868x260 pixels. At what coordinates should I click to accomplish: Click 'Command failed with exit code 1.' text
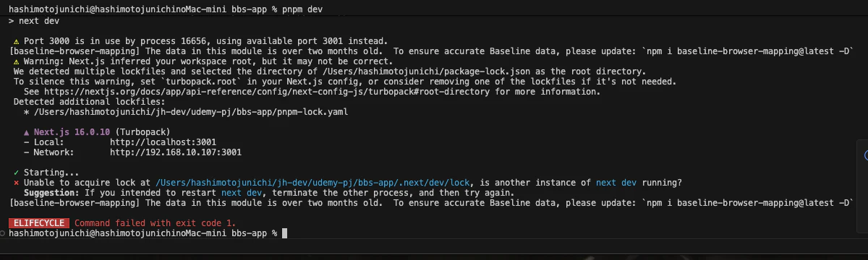coord(156,223)
